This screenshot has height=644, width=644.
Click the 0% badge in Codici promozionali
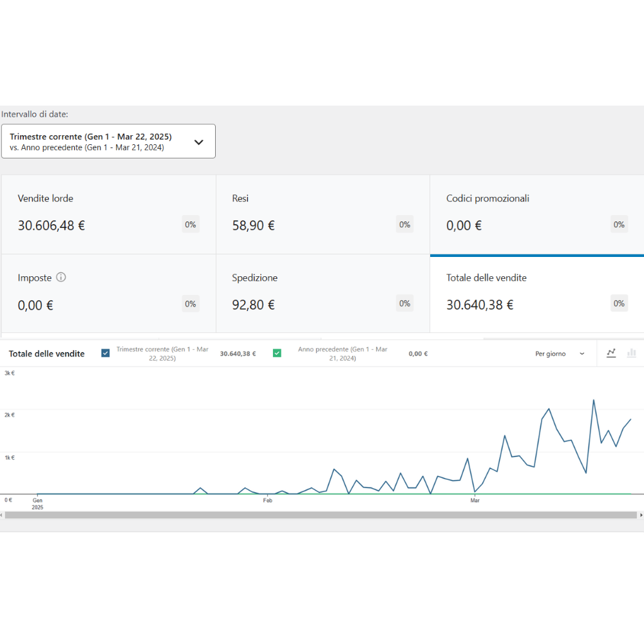click(x=619, y=225)
